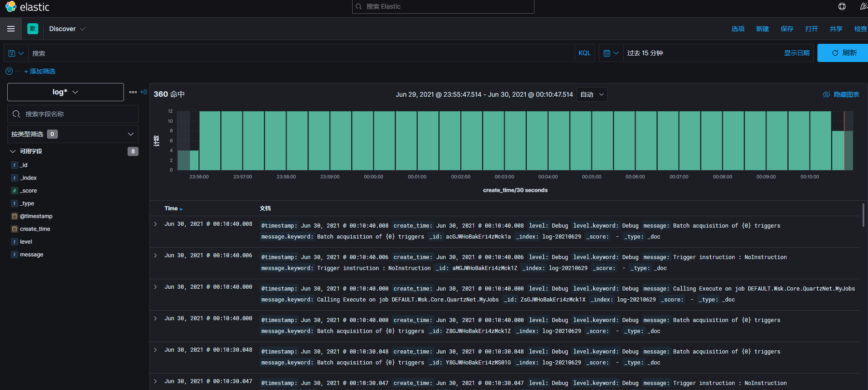This screenshot has width=868, height=390.
Task: Click the green default space avatar
Action: (x=33, y=29)
